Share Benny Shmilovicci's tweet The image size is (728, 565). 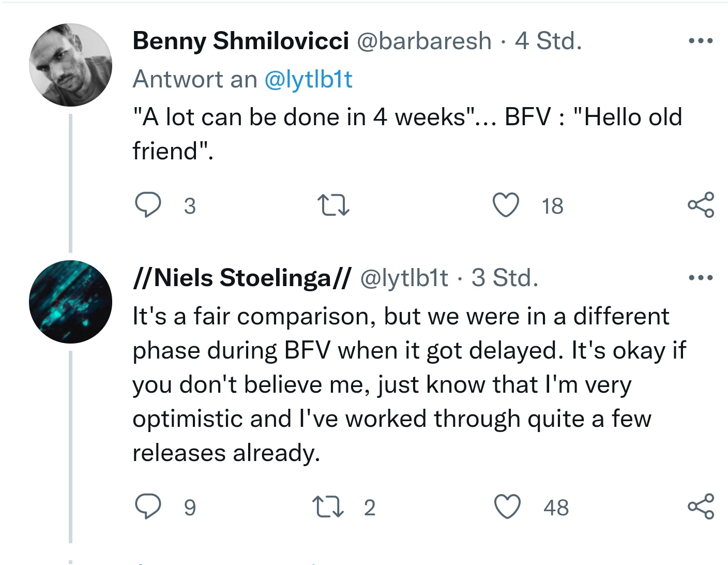tap(701, 205)
